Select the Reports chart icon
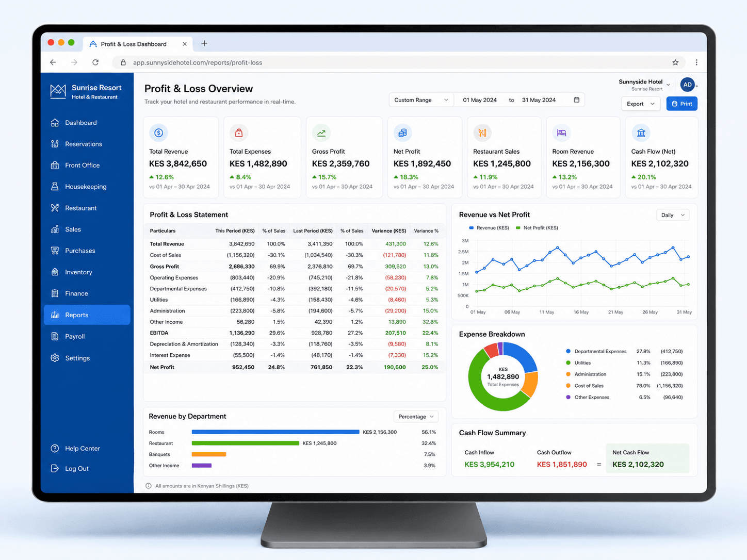This screenshot has height=560, width=747. click(x=55, y=315)
